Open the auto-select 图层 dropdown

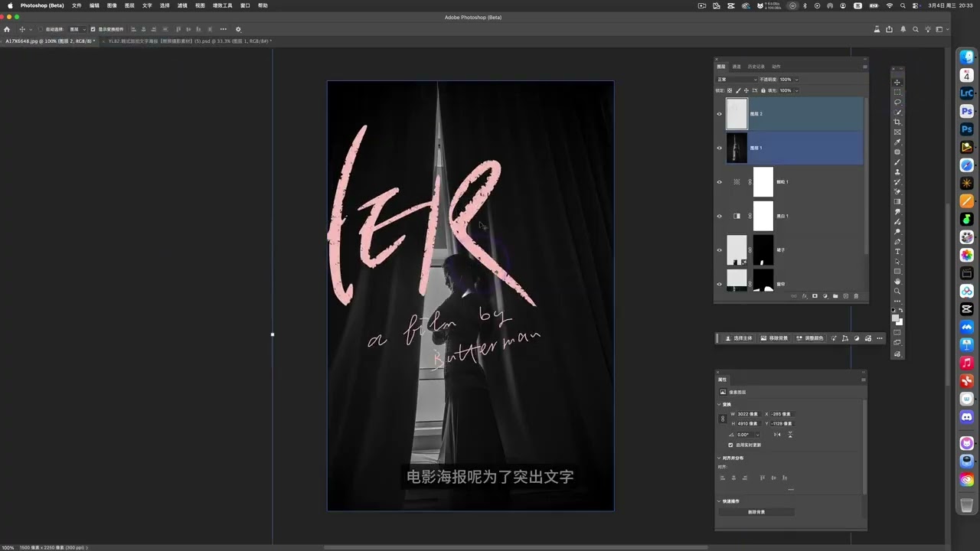(x=78, y=29)
